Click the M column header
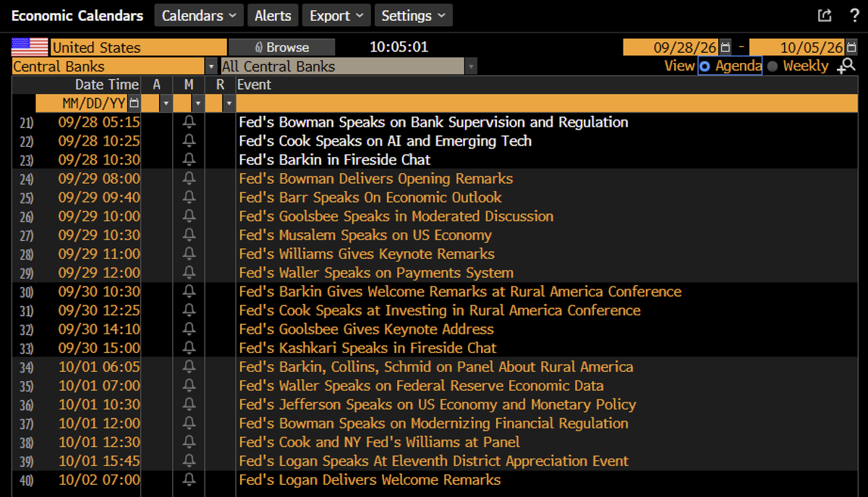The image size is (868, 497). [x=189, y=85]
